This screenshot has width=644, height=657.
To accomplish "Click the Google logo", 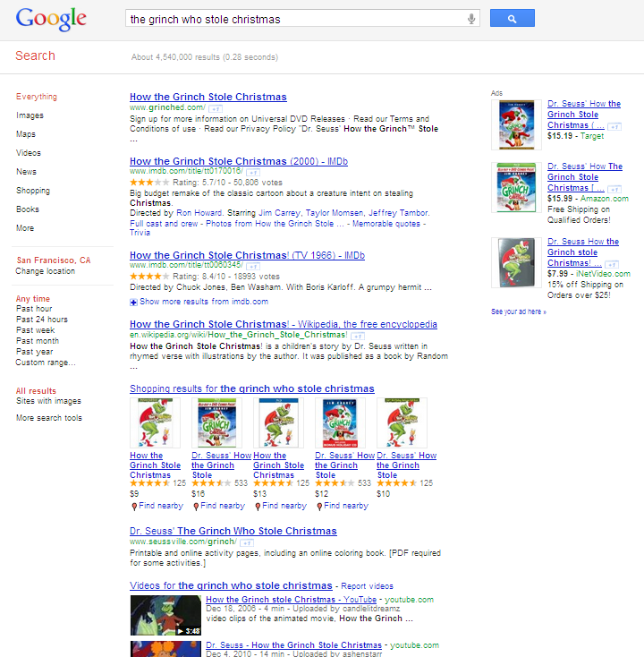I will (51, 19).
